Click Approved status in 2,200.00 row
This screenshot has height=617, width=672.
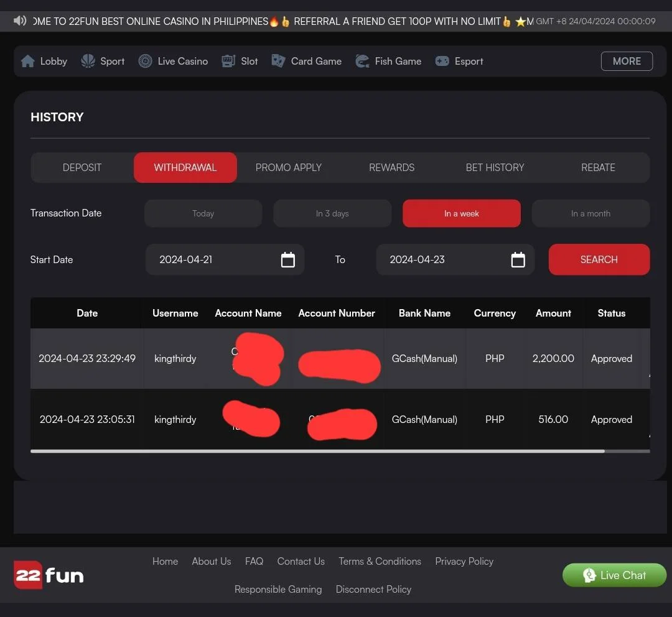[x=611, y=358]
